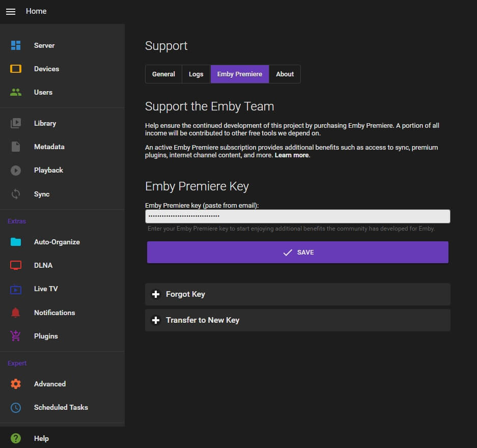Image resolution: width=477 pixels, height=448 pixels.
Task: Click the 'Support' page title
Action: 166,46
